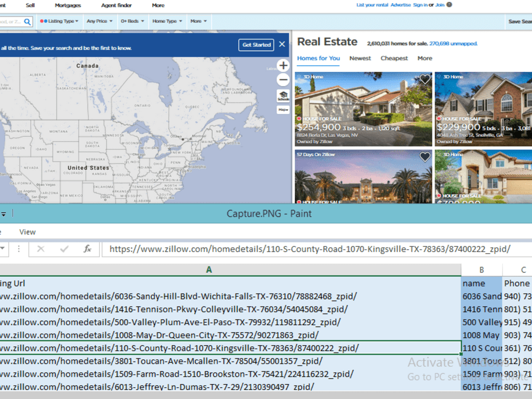Click the Excel confirm entry checkmark icon
The width and height of the screenshot is (532, 399).
[64, 249]
